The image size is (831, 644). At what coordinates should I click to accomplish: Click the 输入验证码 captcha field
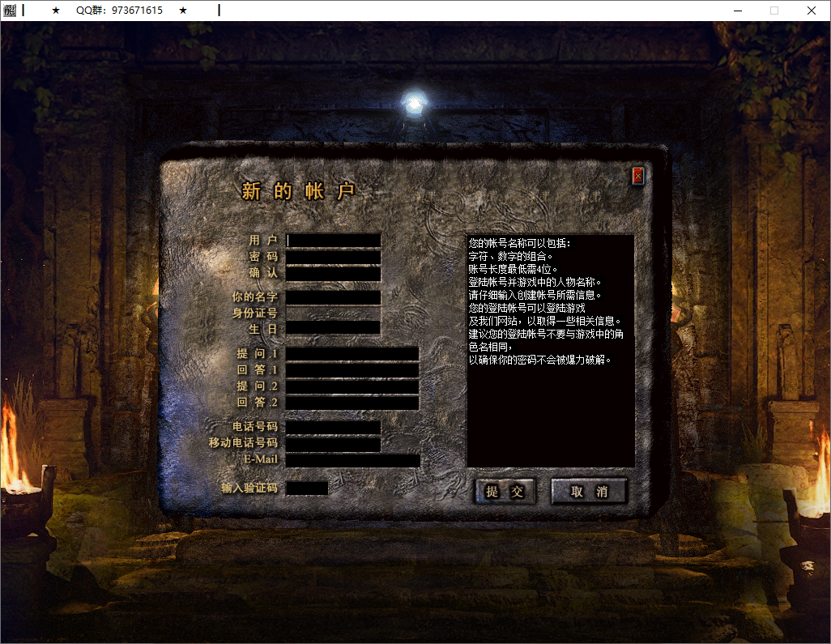(x=309, y=487)
